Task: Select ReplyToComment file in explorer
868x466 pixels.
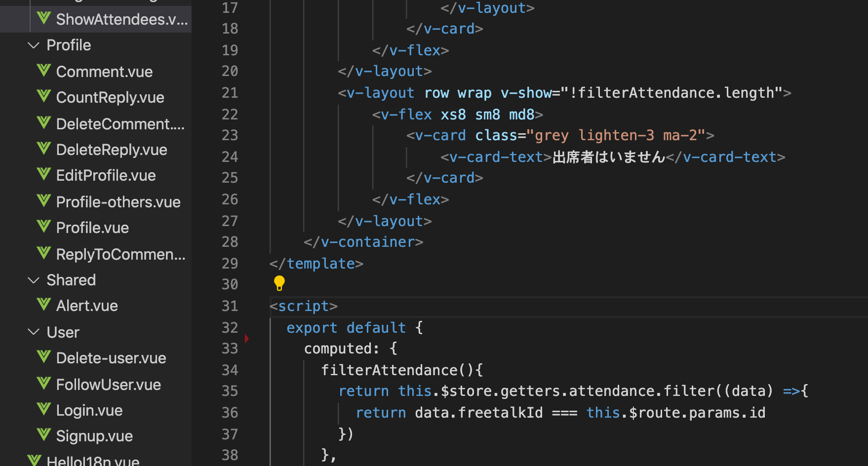Action: click(120, 254)
